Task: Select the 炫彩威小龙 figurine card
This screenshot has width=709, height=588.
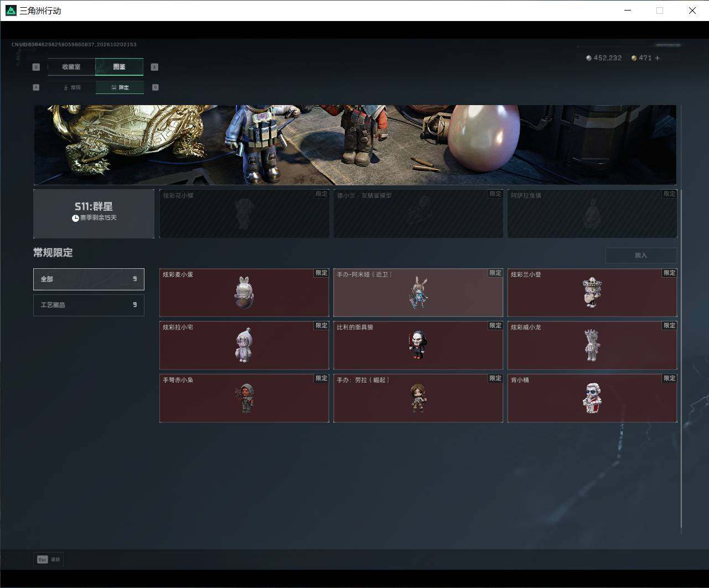Action: (x=592, y=345)
